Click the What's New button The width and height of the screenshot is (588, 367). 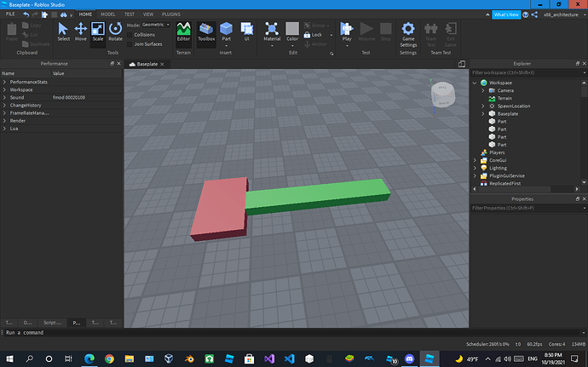506,14
